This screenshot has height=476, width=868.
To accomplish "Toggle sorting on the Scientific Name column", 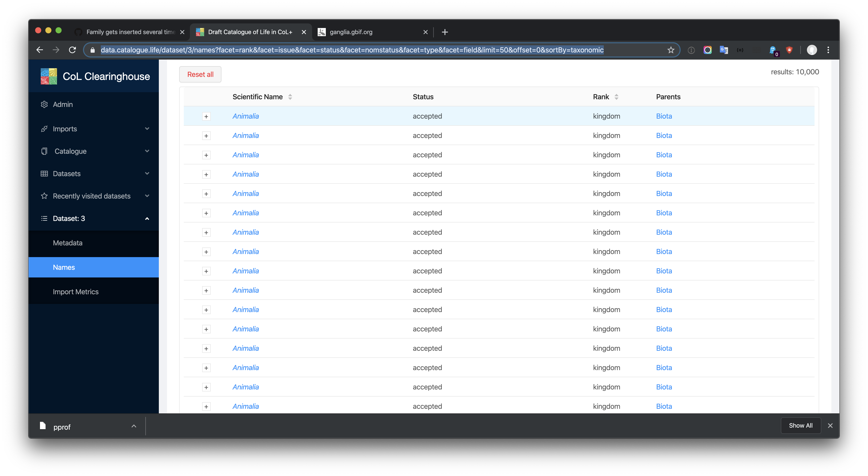I will (290, 97).
